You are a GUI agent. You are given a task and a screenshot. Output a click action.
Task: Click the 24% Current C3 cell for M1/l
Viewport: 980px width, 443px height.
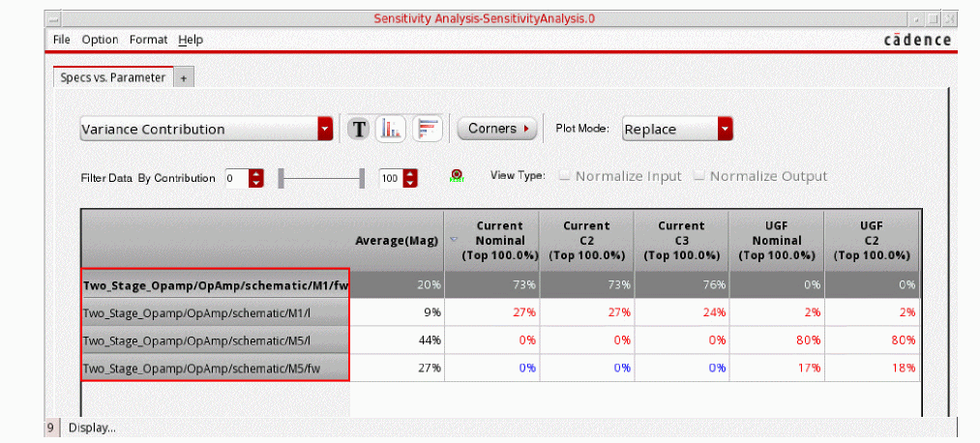pos(681,311)
